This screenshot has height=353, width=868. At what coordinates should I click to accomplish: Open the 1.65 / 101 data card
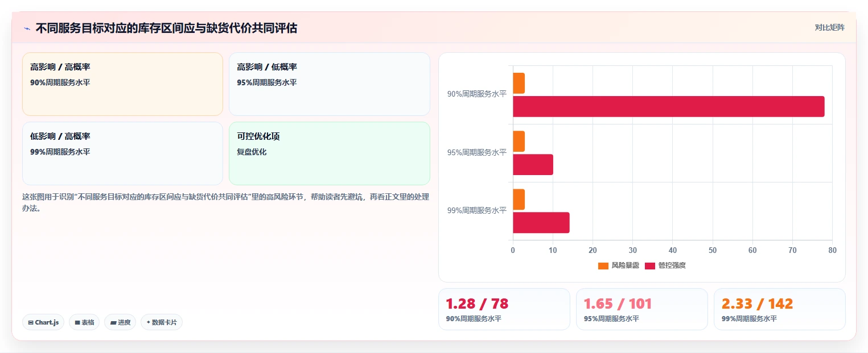[641, 309]
